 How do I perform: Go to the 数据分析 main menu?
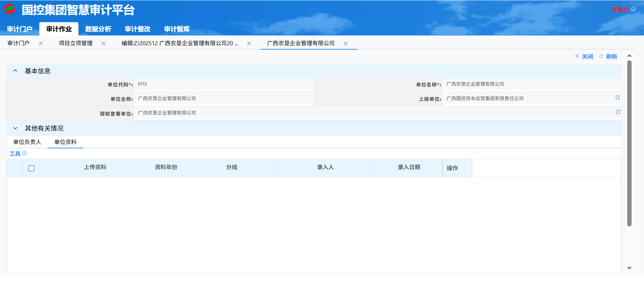coord(98,29)
